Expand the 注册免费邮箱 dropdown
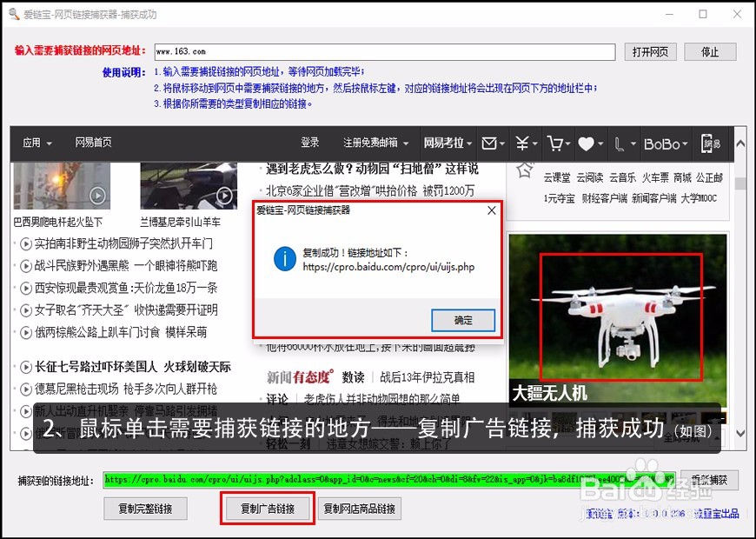 point(406,143)
